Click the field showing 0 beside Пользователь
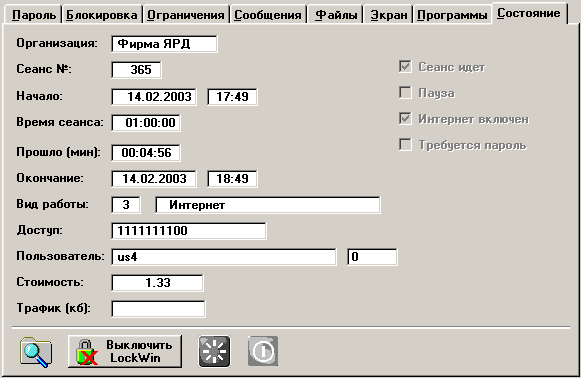 372,257
